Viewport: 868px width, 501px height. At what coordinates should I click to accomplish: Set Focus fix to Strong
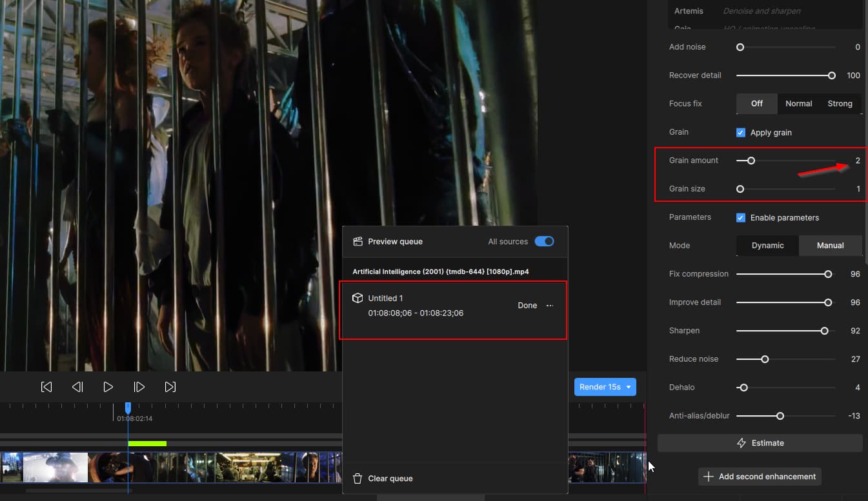coord(840,103)
